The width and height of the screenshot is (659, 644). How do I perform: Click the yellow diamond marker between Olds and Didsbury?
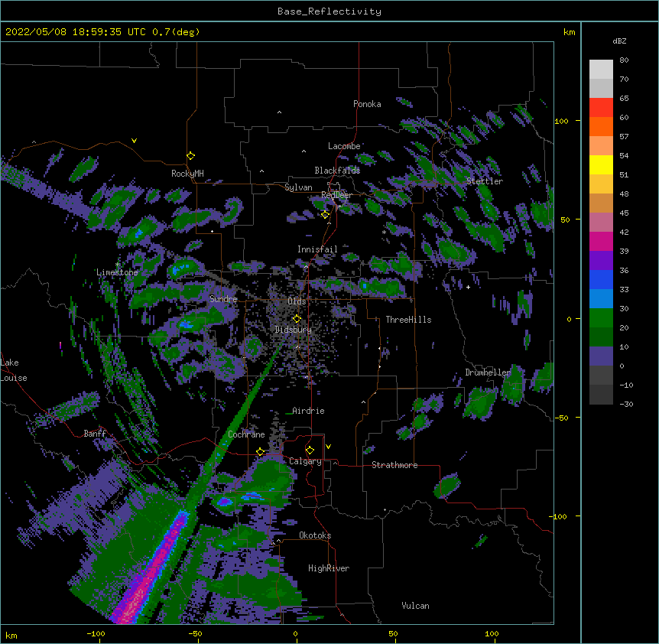297,319
